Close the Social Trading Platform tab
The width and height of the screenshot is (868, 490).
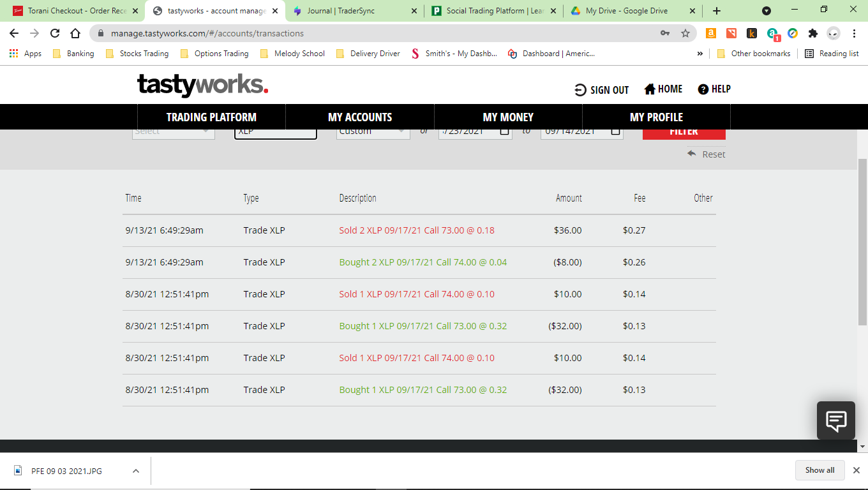tap(553, 11)
